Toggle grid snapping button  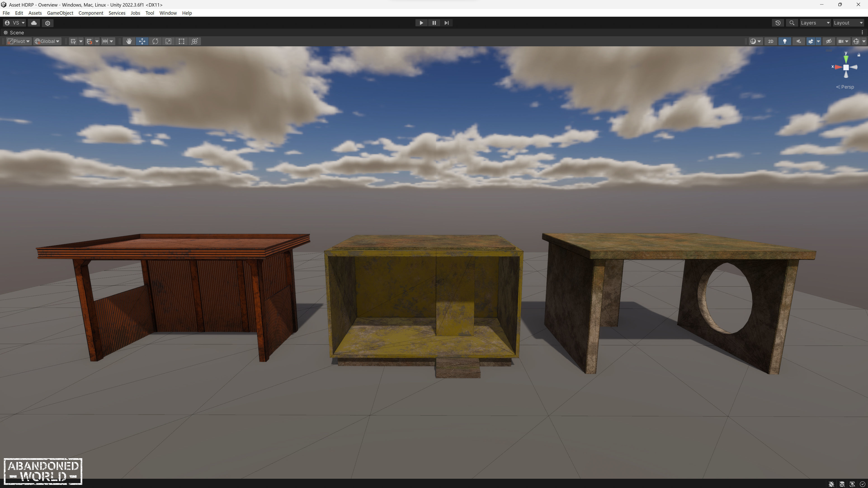click(89, 41)
